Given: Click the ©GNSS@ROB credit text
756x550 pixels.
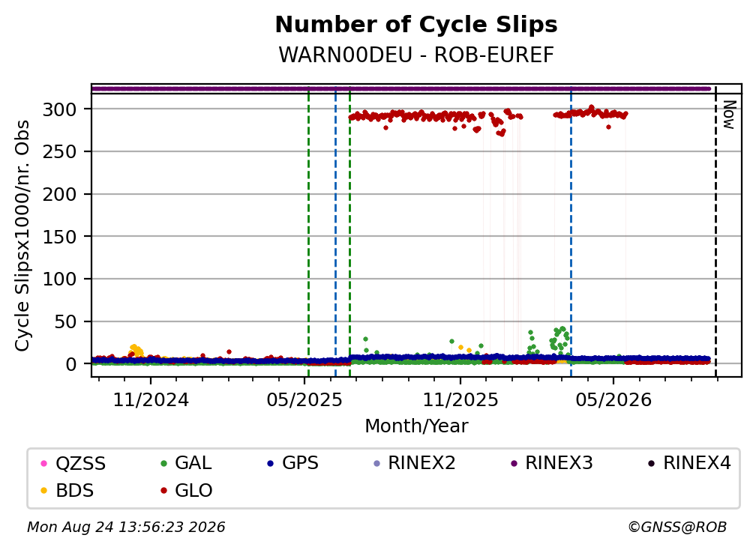Looking at the screenshot, I should click(677, 528).
